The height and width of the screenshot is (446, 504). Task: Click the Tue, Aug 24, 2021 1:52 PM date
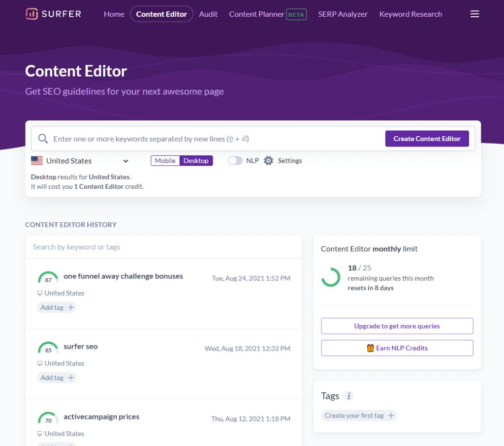[251, 278]
